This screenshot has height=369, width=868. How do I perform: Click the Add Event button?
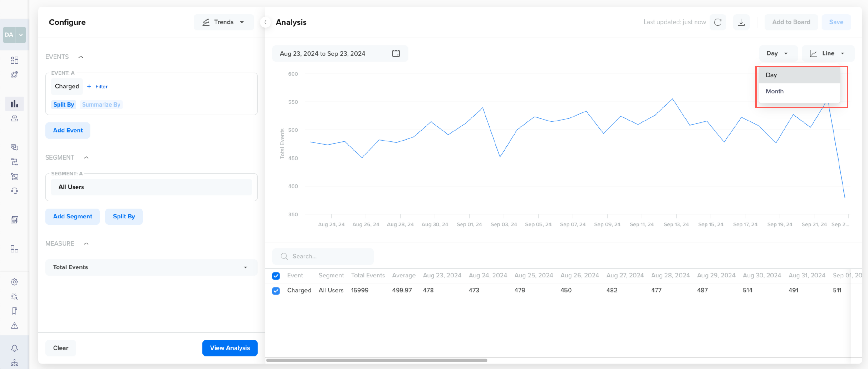(x=67, y=130)
